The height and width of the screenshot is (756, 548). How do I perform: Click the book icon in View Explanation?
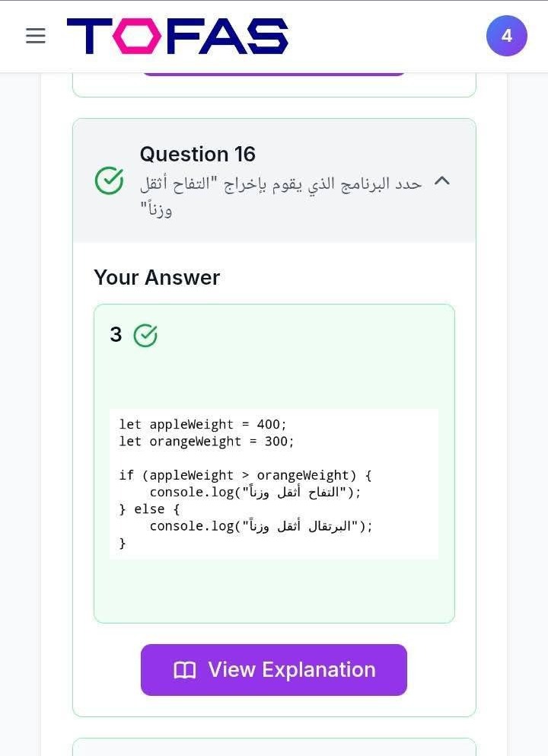(x=185, y=670)
